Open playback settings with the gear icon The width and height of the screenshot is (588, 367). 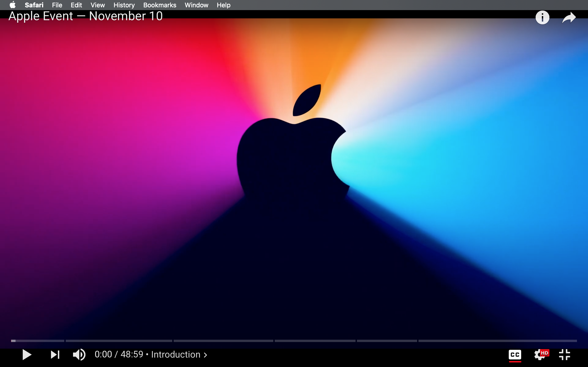coord(539,354)
